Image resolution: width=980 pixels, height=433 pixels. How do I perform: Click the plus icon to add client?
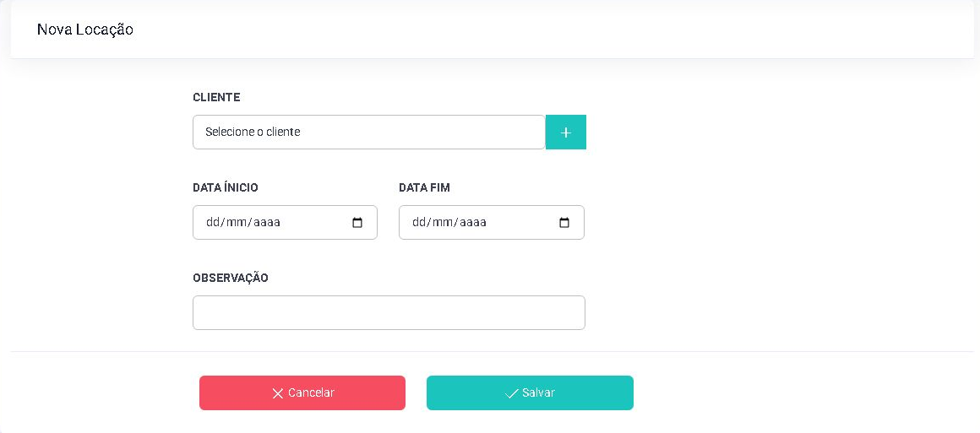566,133
